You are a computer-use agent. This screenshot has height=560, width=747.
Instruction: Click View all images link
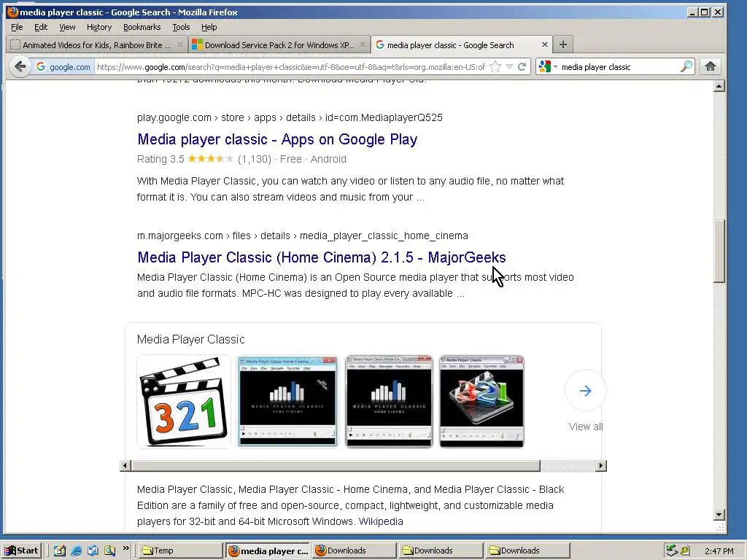coord(586,427)
